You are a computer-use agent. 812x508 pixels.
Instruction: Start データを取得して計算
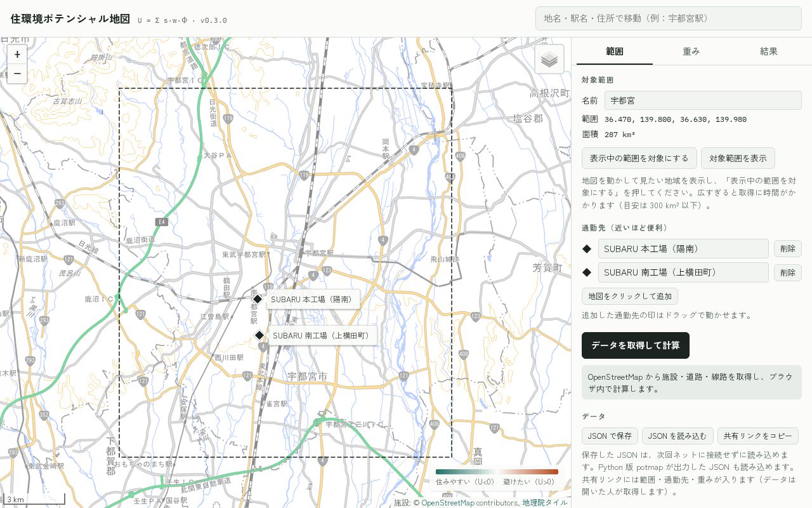636,345
